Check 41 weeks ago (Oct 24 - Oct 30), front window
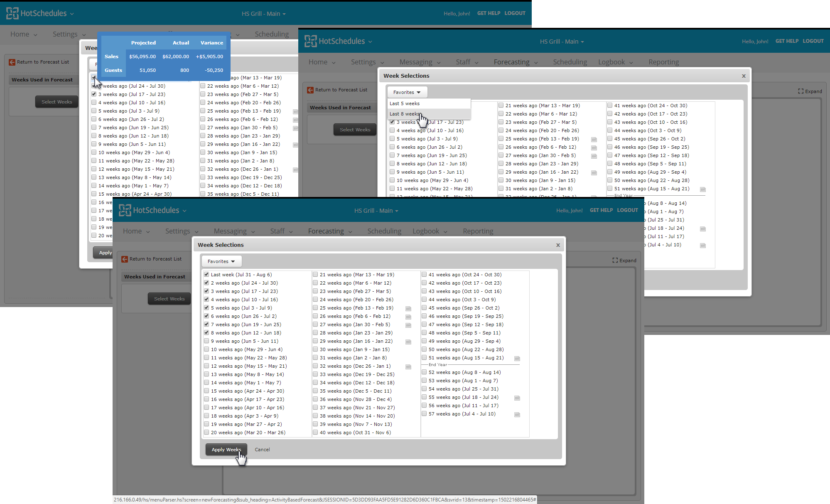Viewport: 830px width, 504px height. click(x=424, y=274)
